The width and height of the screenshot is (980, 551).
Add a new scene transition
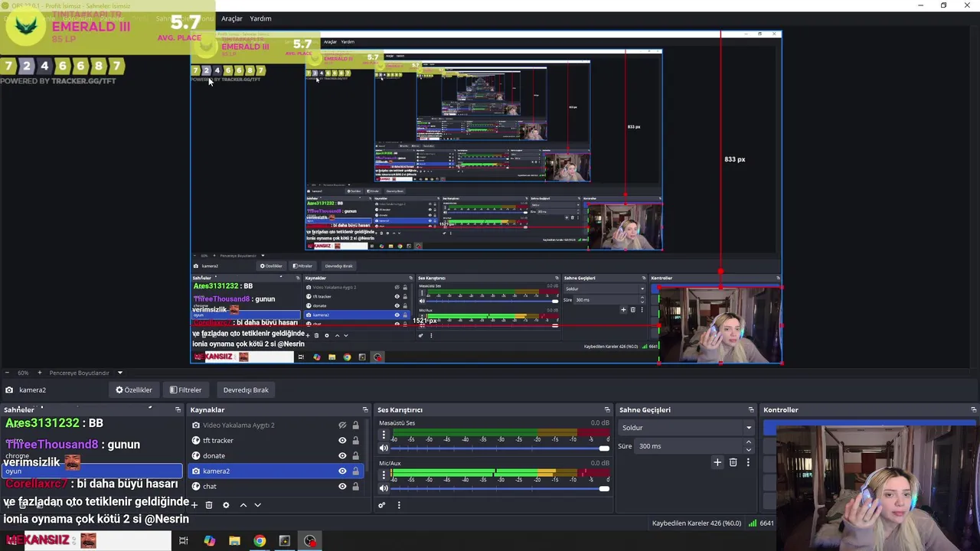[x=717, y=462]
